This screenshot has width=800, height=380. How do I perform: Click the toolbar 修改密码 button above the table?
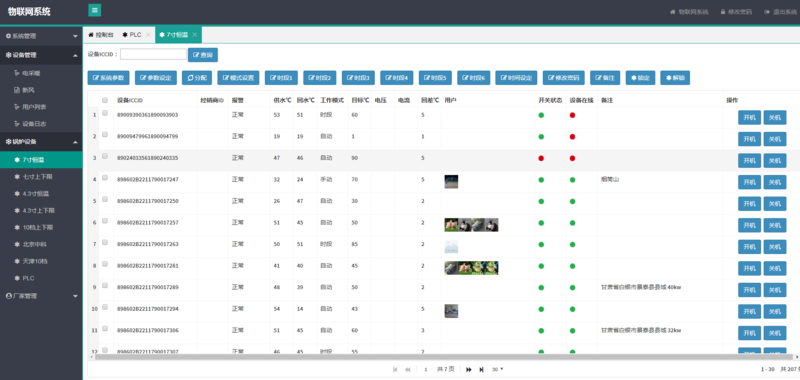click(x=564, y=78)
